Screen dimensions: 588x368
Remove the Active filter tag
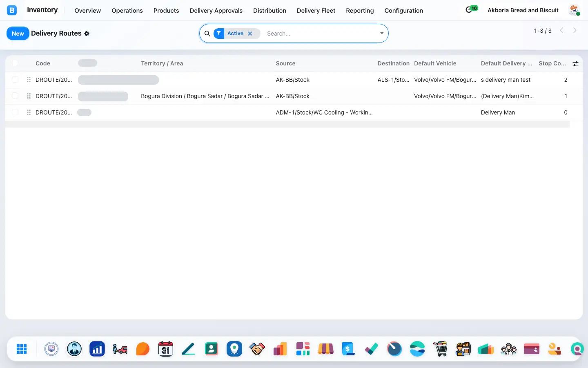(x=250, y=34)
